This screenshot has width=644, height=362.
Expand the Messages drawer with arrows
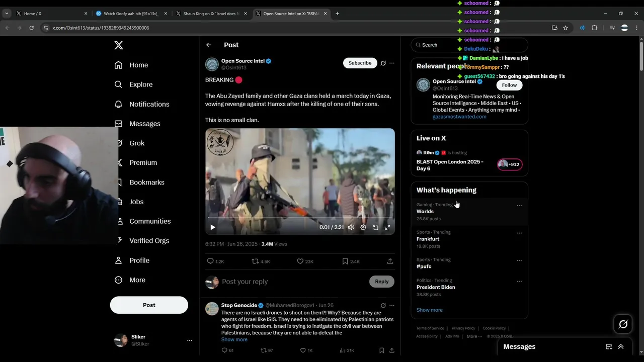coord(621,346)
